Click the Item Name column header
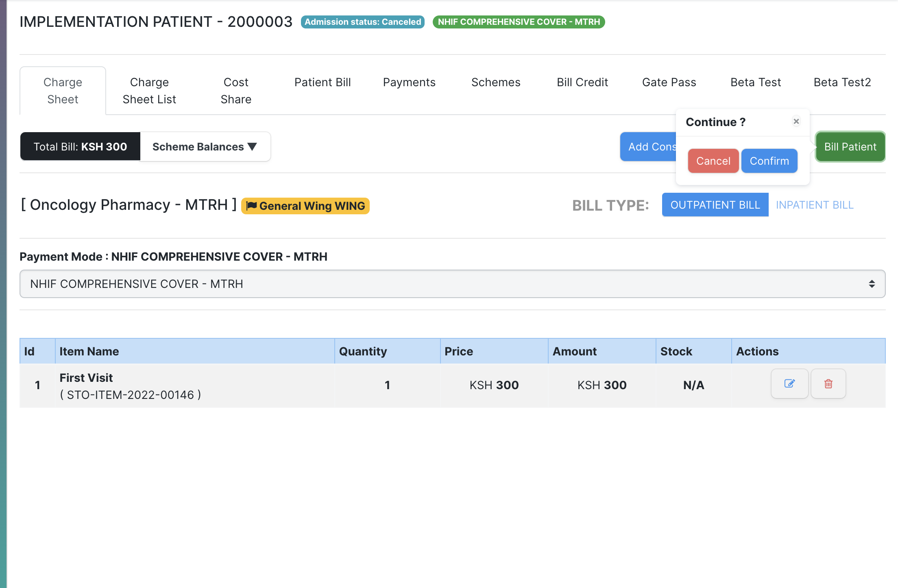The image size is (898, 588). pyautogui.click(x=194, y=351)
